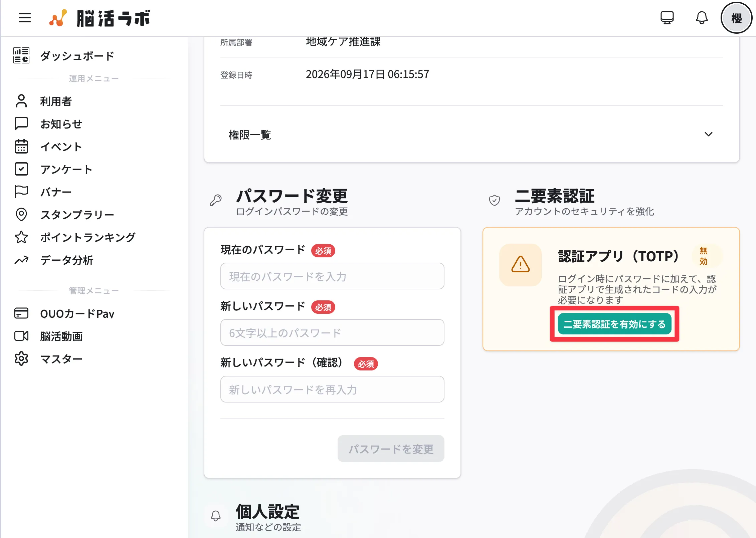Click the ダッシュボード sidebar icon
This screenshot has width=756, height=538.
(21, 55)
